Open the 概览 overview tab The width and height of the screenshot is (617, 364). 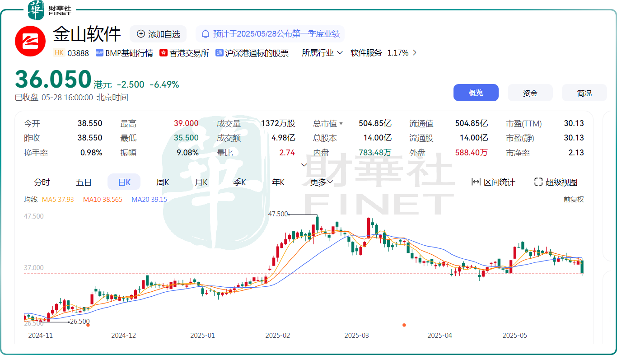[x=476, y=93]
